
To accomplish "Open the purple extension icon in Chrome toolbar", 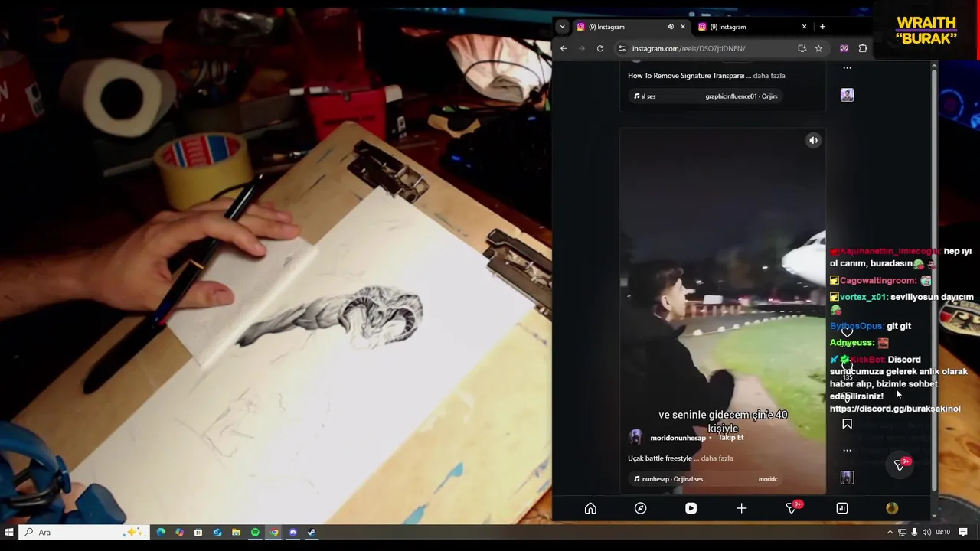I will [844, 48].
